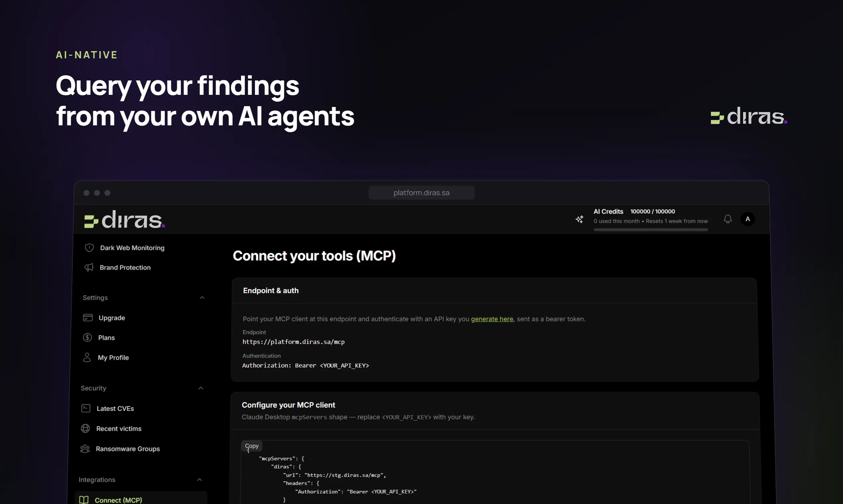Click the Connect (MCP) book icon
The width and height of the screenshot is (843, 504).
click(x=84, y=500)
